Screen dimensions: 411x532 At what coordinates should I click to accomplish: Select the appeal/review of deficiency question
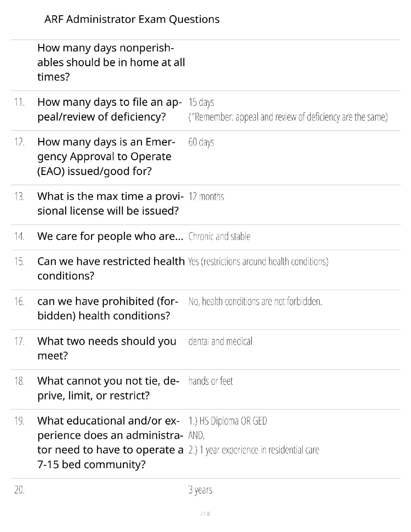pos(110,109)
